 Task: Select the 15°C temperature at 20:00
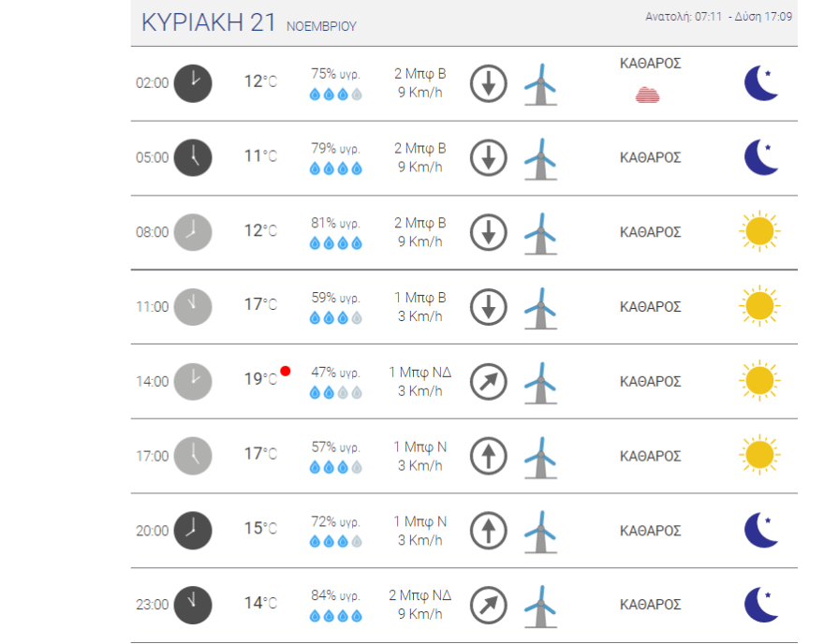click(x=260, y=530)
